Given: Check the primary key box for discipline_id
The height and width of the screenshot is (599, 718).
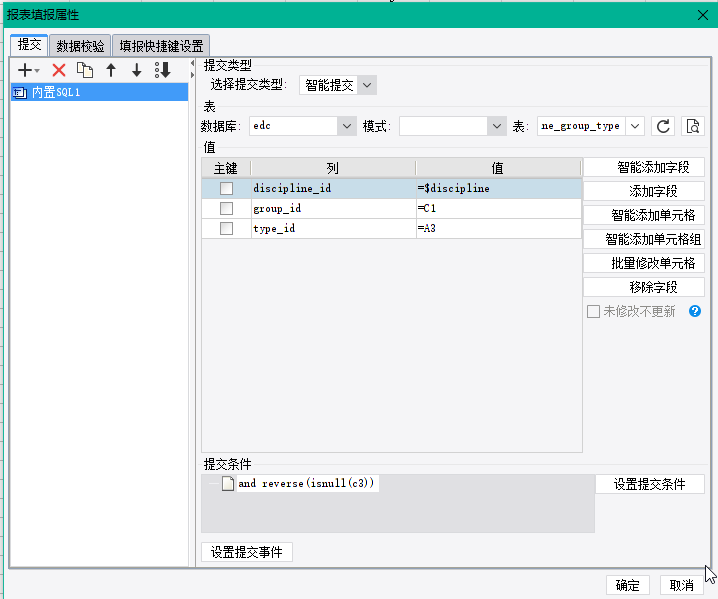Looking at the screenshot, I should pos(226,189).
